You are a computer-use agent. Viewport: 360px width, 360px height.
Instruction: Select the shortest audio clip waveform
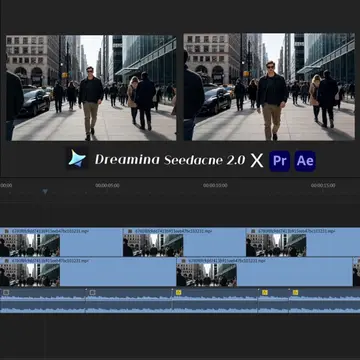pos(273,301)
